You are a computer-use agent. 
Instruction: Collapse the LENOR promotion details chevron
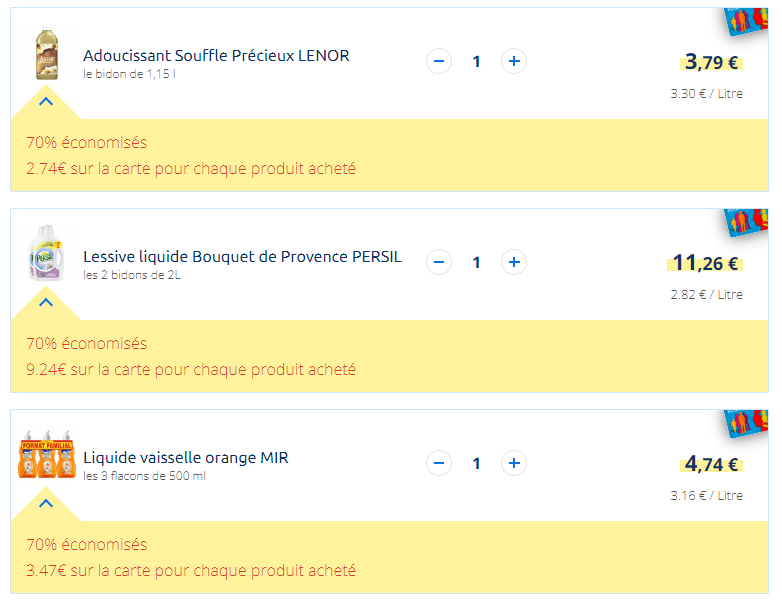46,102
